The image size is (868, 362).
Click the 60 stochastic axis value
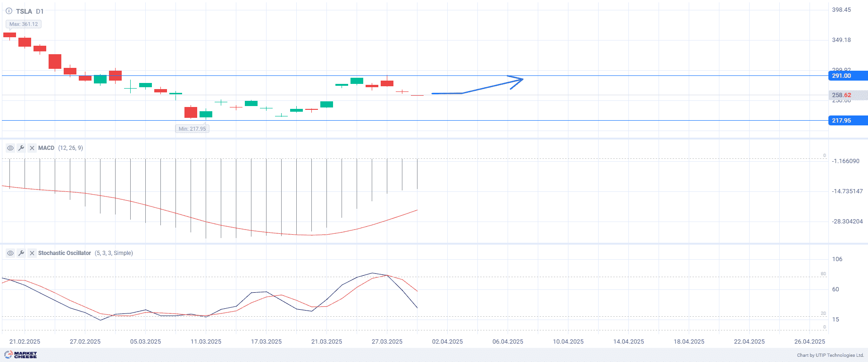click(x=835, y=289)
